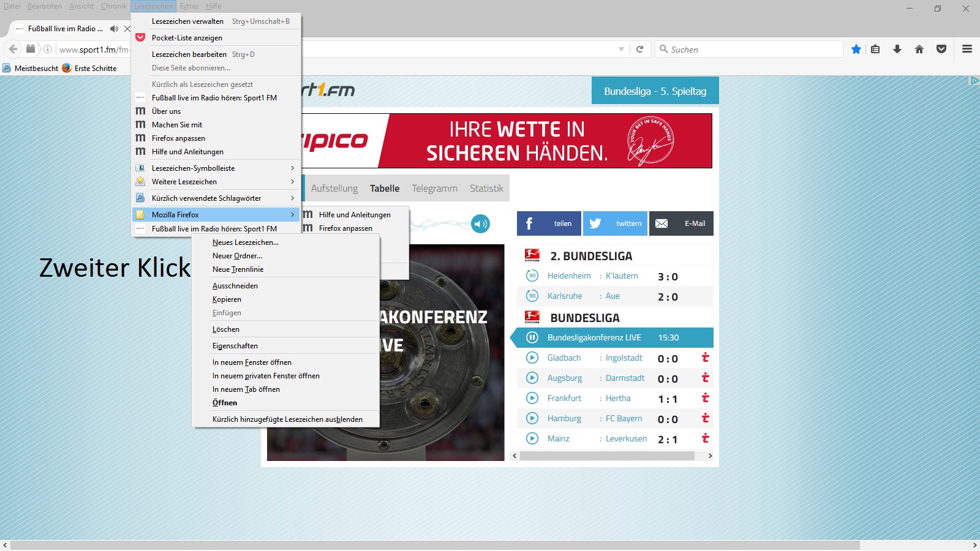This screenshot has height=551, width=980.
Task: Open Eigenschaften from the context menu
Action: pyautogui.click(x=285, y=346)
